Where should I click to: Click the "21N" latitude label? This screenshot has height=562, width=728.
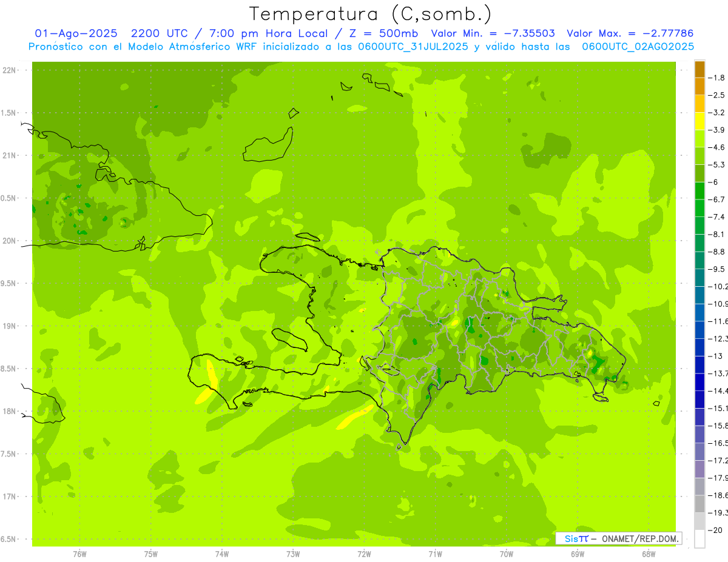pos(10,156)
